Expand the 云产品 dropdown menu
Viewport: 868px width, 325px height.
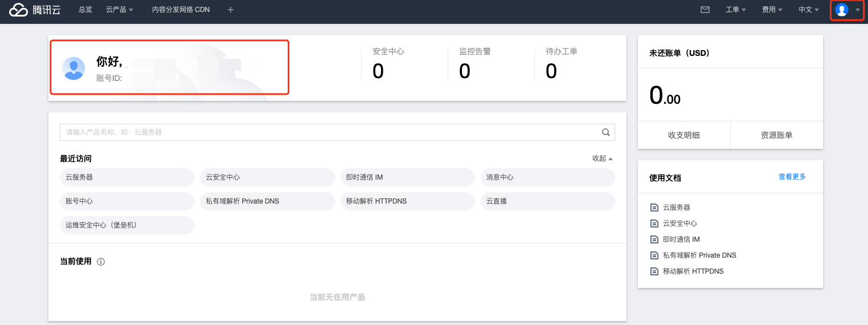click(x=120, y=10)
